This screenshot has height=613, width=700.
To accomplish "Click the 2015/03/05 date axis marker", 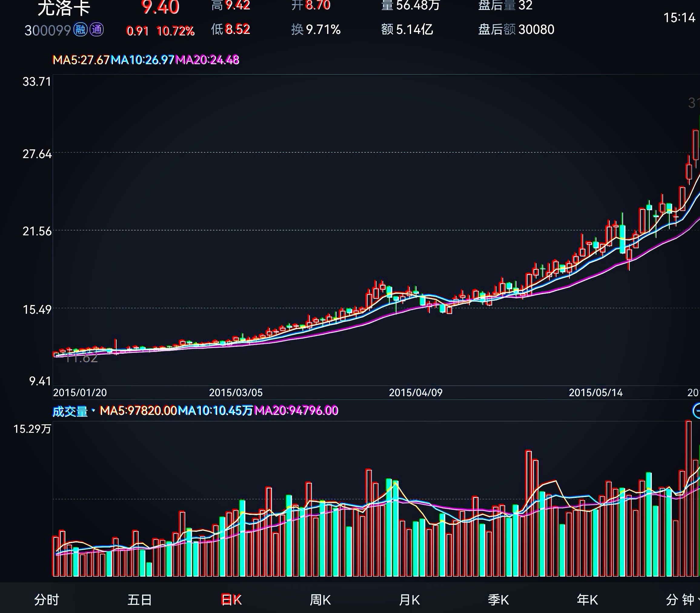I will coord(236,392).
